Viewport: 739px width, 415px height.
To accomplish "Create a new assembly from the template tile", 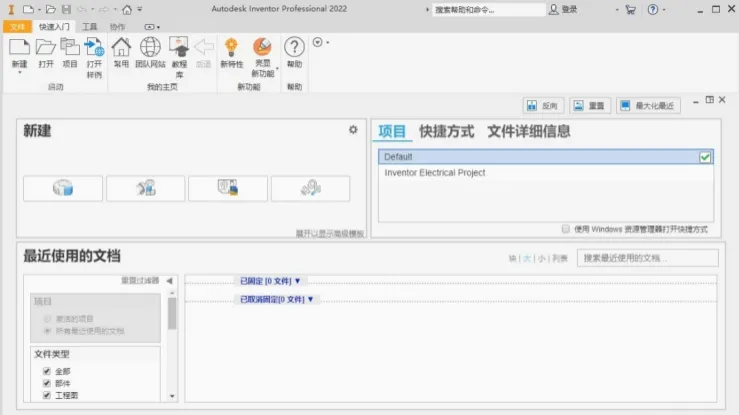I will (146, 188).
